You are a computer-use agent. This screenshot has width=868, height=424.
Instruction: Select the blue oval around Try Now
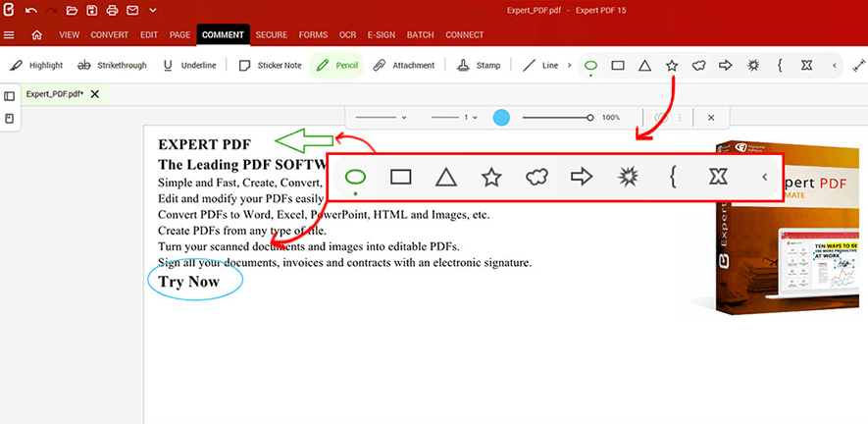(x=195, y=280)
